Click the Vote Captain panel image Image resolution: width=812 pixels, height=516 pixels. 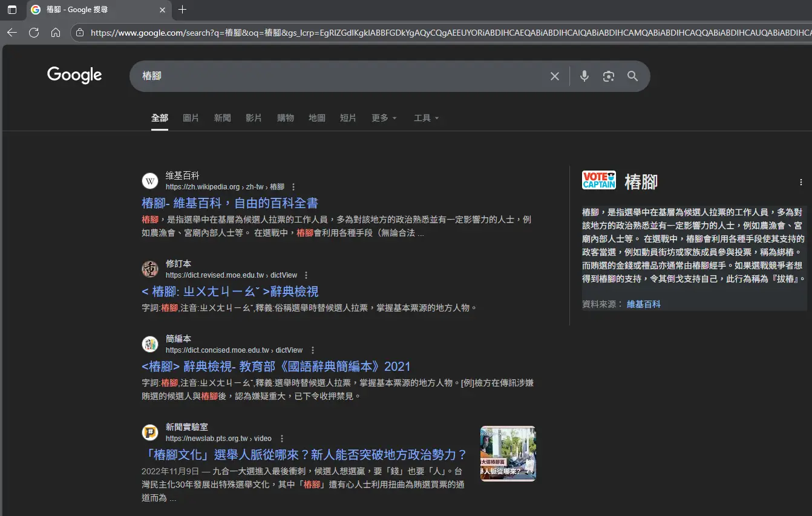click(599, 180)
